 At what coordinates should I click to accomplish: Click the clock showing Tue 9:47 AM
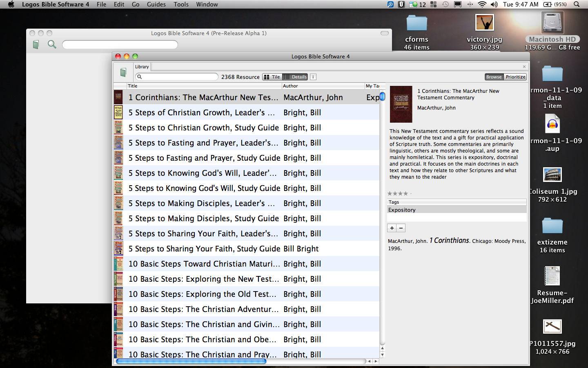click(x=521, y=4)
